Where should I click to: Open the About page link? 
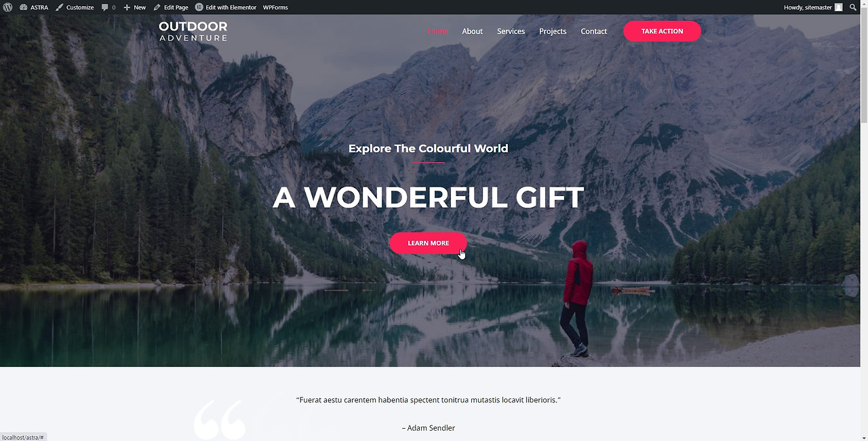click(x=473, y=31)
